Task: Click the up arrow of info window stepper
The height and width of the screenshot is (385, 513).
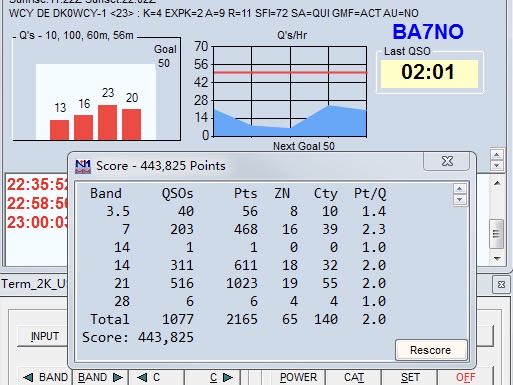Action: (x=497, y=155)
